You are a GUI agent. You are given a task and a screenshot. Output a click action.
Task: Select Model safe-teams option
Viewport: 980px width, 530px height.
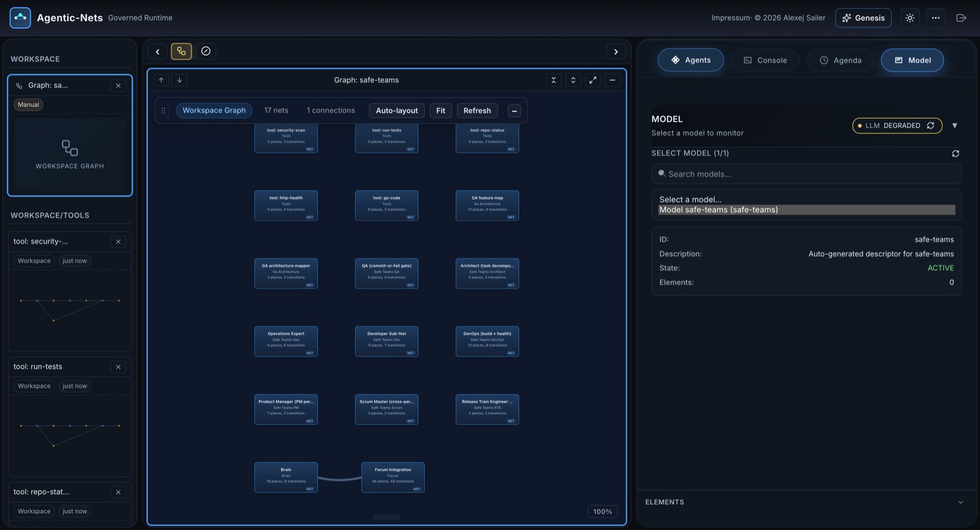tap(807, 210)
